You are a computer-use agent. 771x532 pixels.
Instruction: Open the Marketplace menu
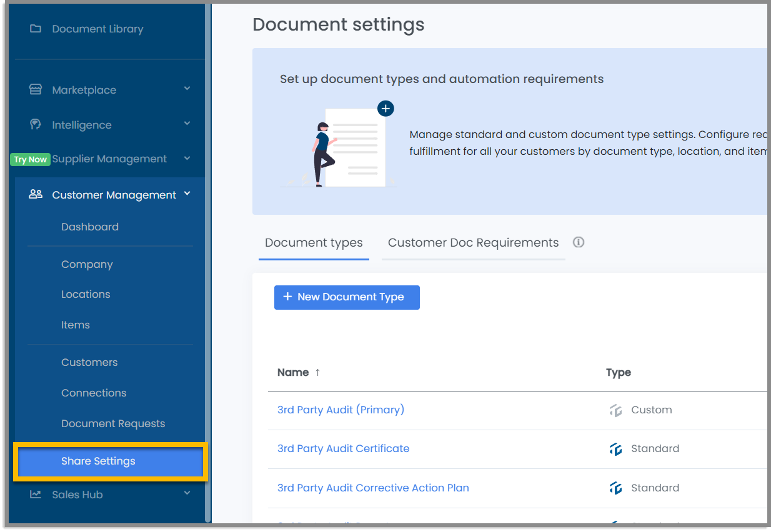[x=84, y=90]
